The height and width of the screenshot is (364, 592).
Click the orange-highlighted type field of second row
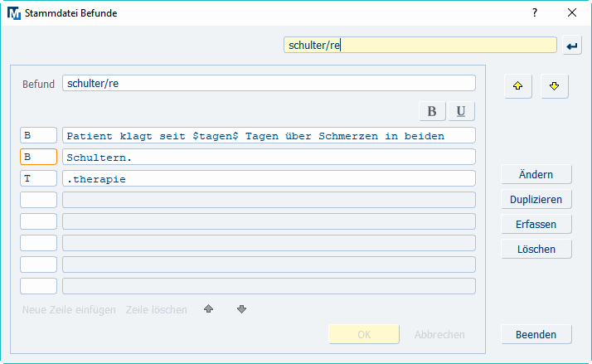coord(38,157)
